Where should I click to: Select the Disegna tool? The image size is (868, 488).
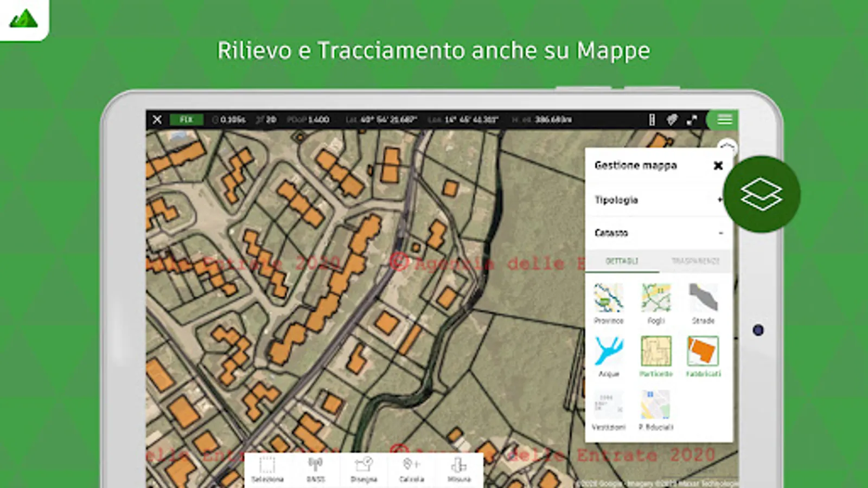click(363, 470)
